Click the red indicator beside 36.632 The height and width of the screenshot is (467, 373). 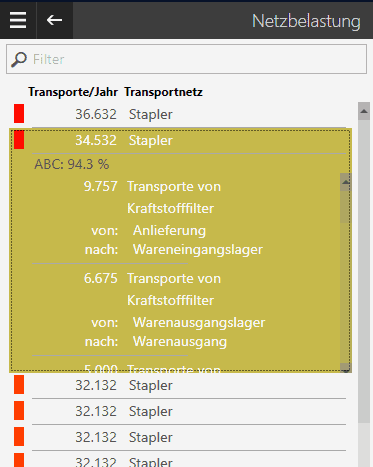point(19,113)
